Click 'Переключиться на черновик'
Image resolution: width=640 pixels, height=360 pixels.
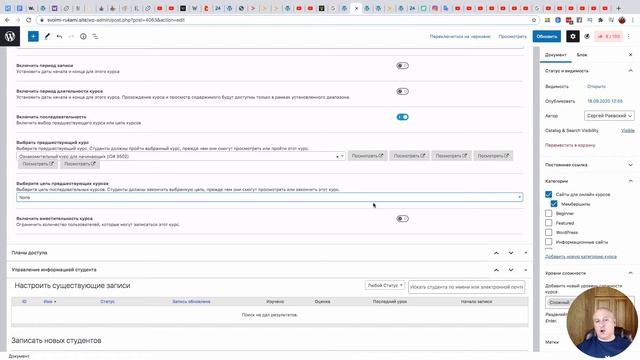pos(460,36)
